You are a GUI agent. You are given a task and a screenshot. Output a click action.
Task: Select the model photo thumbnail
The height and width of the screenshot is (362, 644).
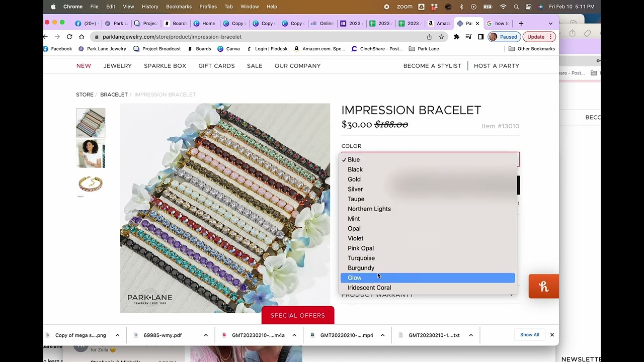click(x=91, y=153)
